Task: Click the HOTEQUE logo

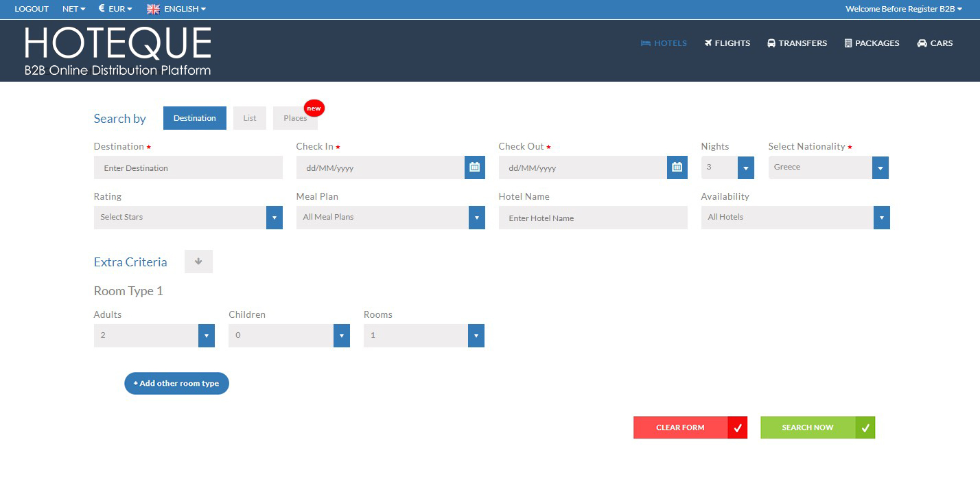Action: point(118,51)
